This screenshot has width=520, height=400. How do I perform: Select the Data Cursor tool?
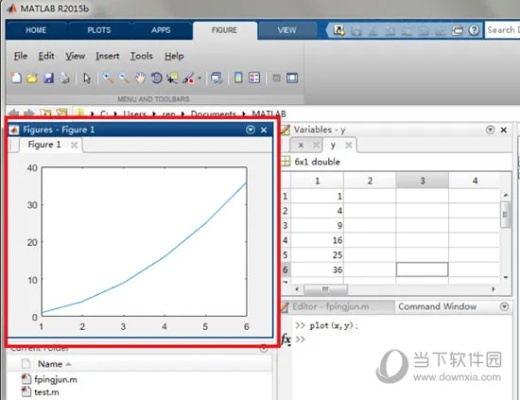pyautogui.click(x=172, y=78)
